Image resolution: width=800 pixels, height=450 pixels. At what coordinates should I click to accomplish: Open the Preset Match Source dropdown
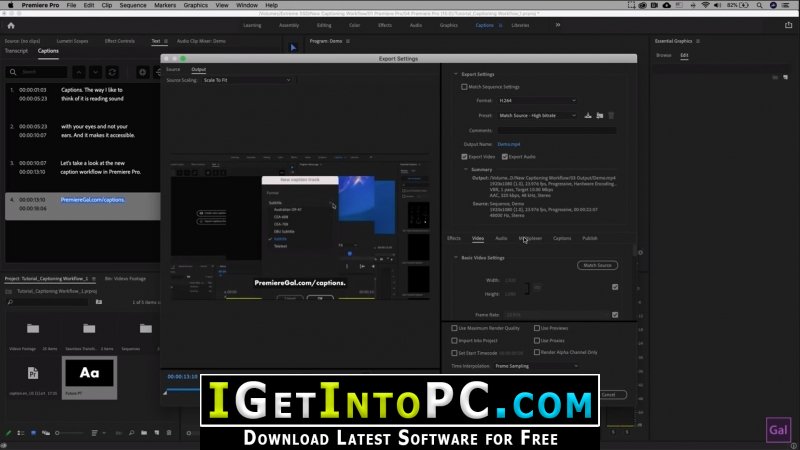pyautogui.click(x=537, y=115)
